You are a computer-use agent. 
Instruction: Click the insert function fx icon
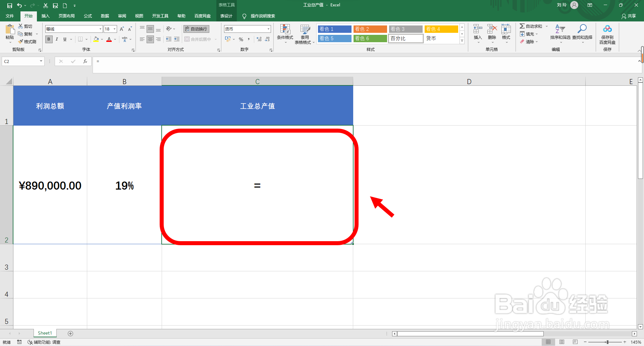pyautogui.click(x=85, y=61)
